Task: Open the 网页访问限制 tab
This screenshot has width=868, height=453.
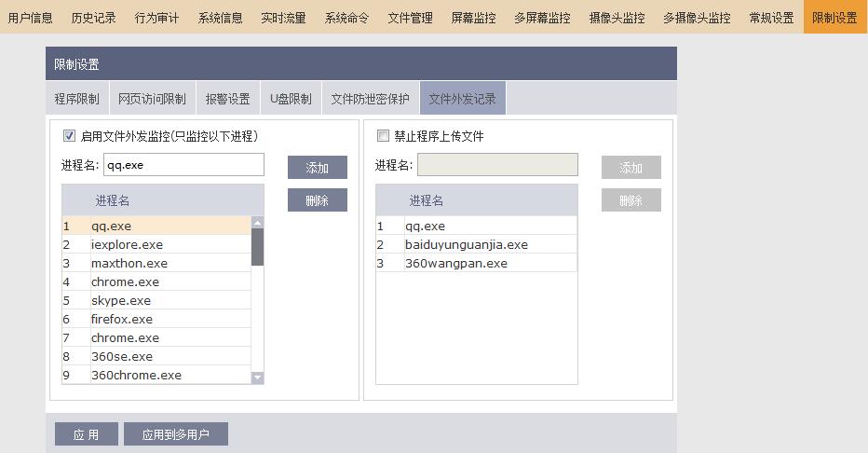Action: pos(152,99)
